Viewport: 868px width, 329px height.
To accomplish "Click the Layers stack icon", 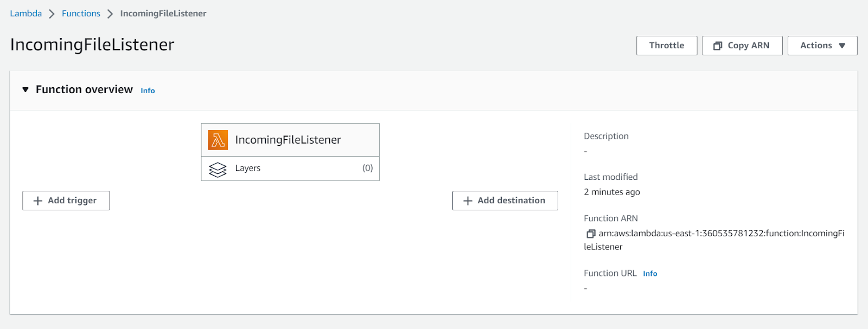I will click(x=218, y=169).
